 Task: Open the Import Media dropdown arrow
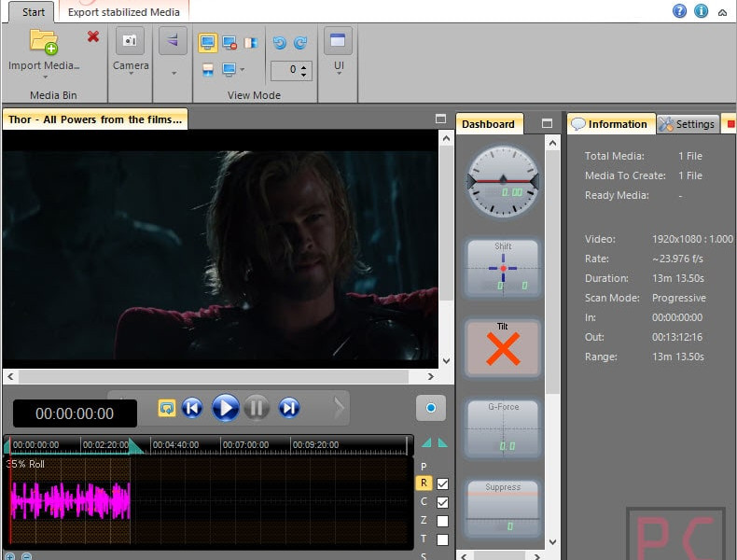pyautogui.click(x=45, y=77)
